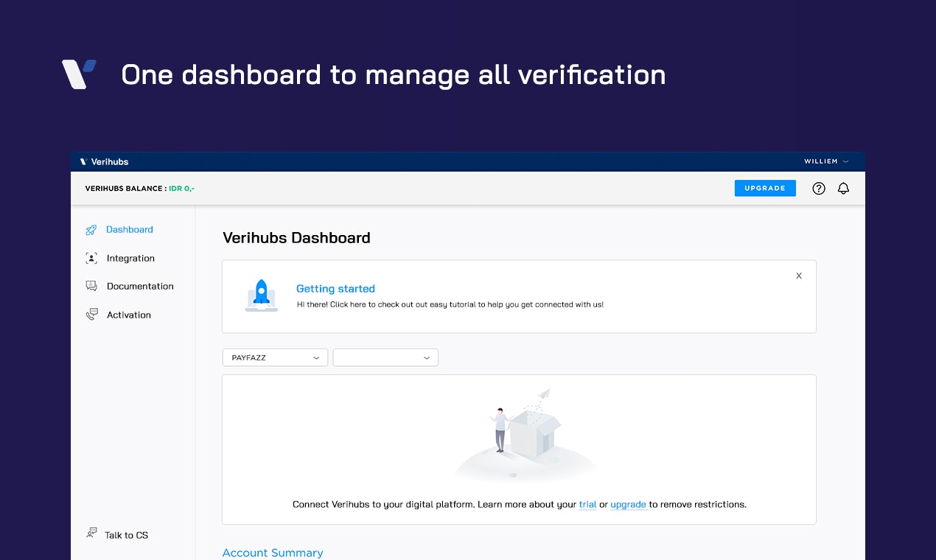Open the Documentation speech-bubble icon
Image resolution: width=936 pixels, height=560 pixels.
click(91, 286)
